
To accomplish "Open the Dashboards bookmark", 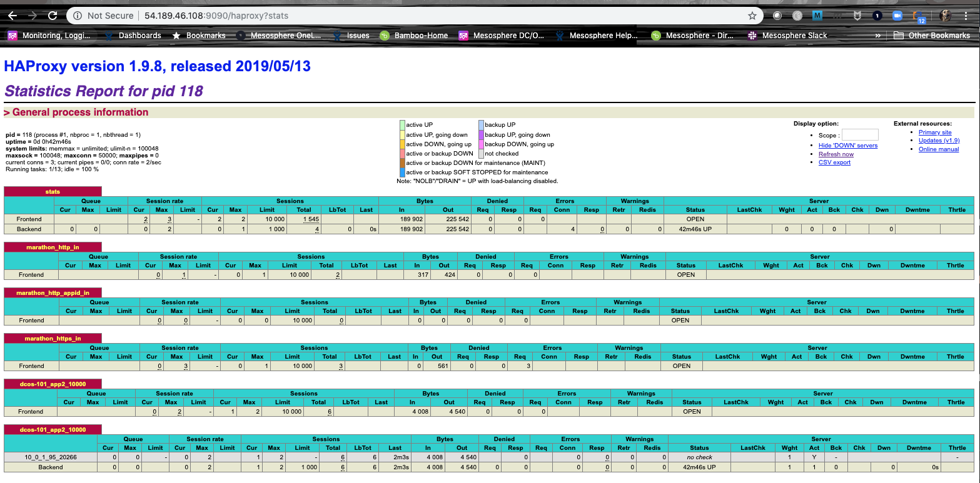I will (x=133, y=36).
